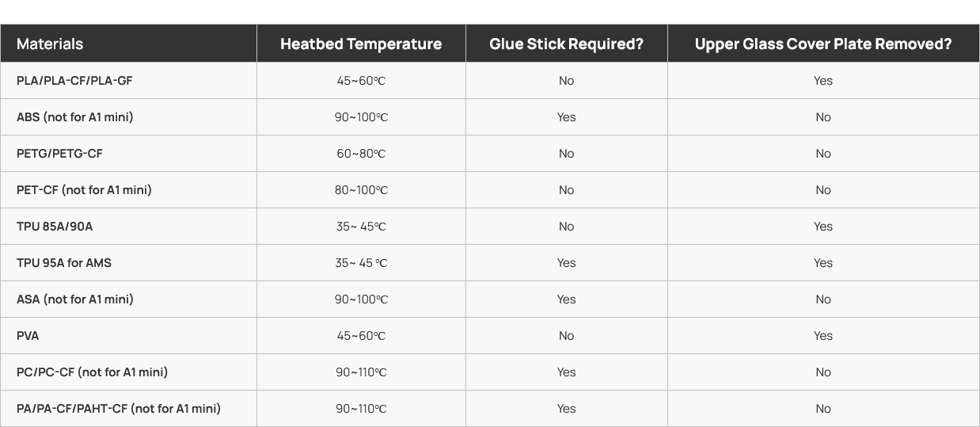Click the PETG/PETG-CF material cell
The image size is (980, 427).
[59, 154]
